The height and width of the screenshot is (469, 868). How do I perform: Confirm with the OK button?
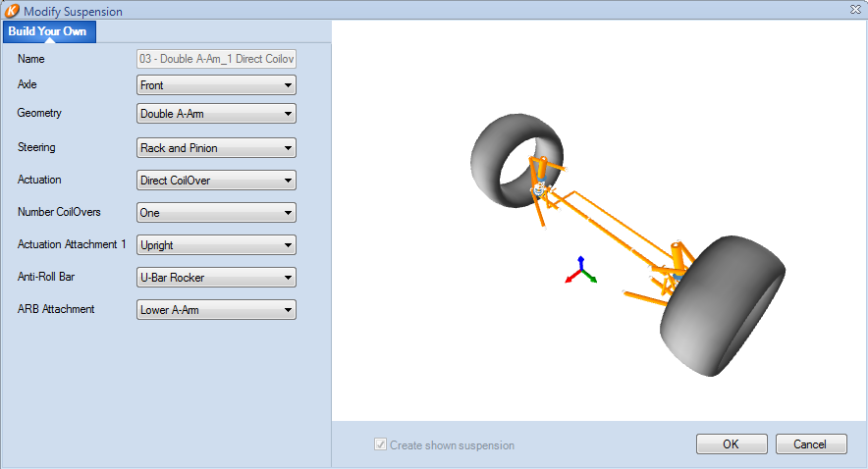(732, 444)
